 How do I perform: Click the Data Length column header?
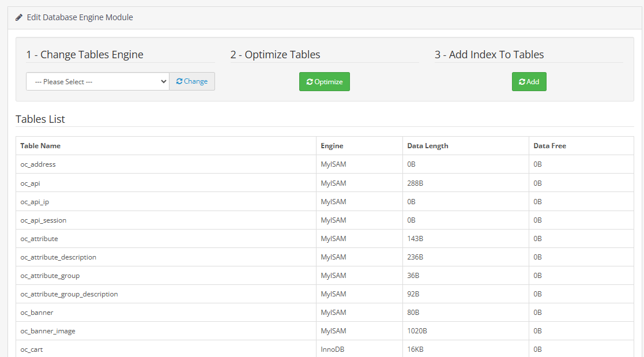click(427, 146)
